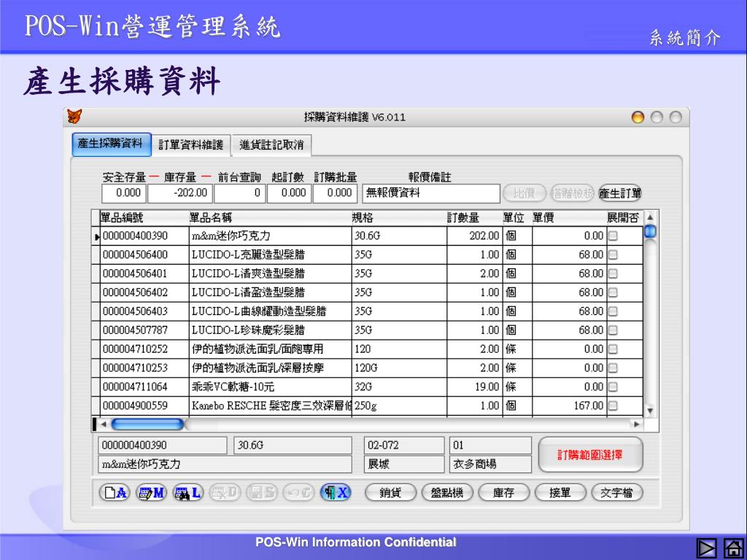Select the 乖乖VC軟糖-10元 name cell
The height and width of the screenshot is (560, 747).
point(270,386)
